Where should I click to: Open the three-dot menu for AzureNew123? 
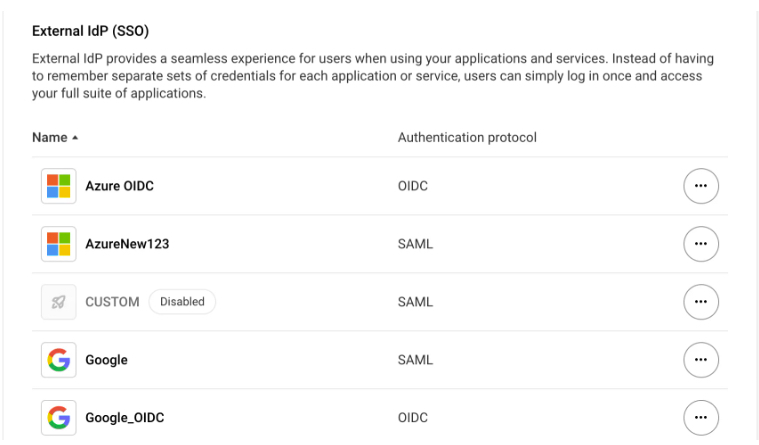[700, 244]
